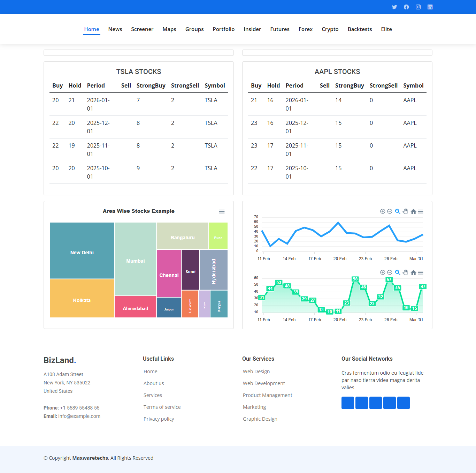The image size is (476, 473).
Task: Open the Graphic Design footer link
Action: (260, 419)
